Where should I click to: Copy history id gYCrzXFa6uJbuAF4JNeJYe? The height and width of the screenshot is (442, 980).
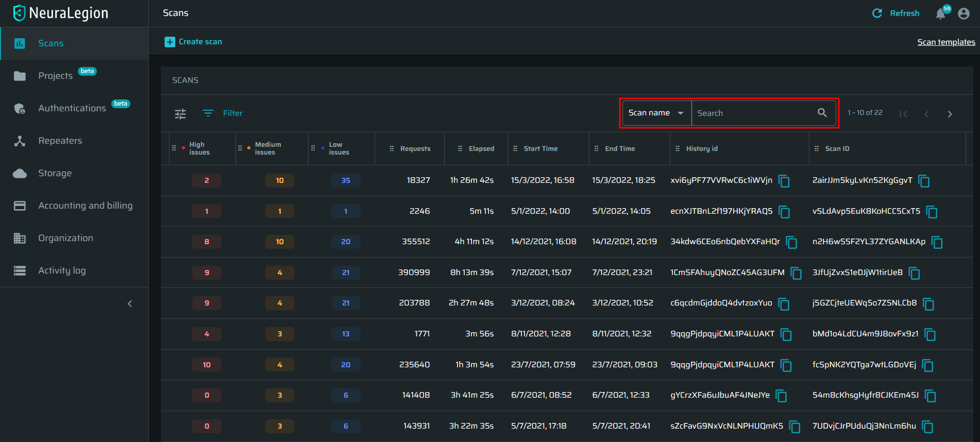782,396
